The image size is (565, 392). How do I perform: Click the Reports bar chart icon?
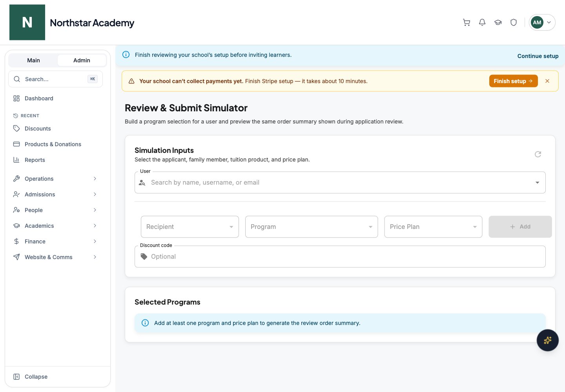click(16, 160)
